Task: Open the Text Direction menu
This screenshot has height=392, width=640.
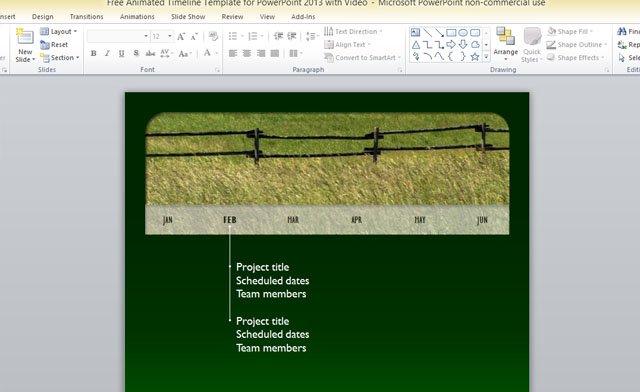Action: pos(353,31)
